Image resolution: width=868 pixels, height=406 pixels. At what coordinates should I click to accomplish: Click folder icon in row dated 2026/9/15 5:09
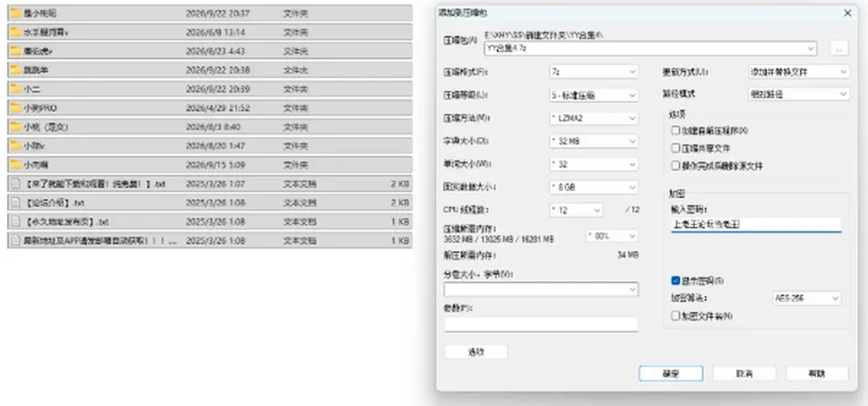[15, 165]
